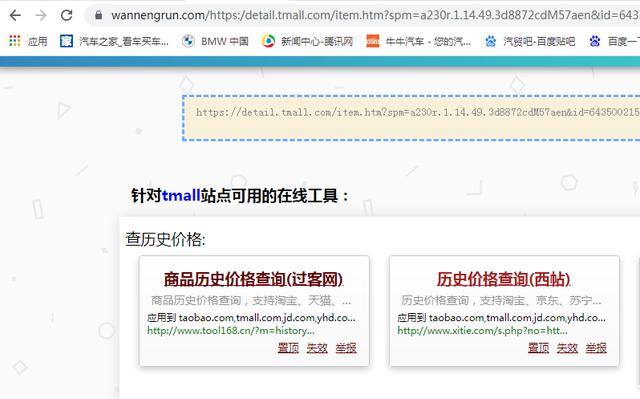Click the padlock site security icon
The height and width of the screenshot is (399, 640).
(x=98, y=16)
